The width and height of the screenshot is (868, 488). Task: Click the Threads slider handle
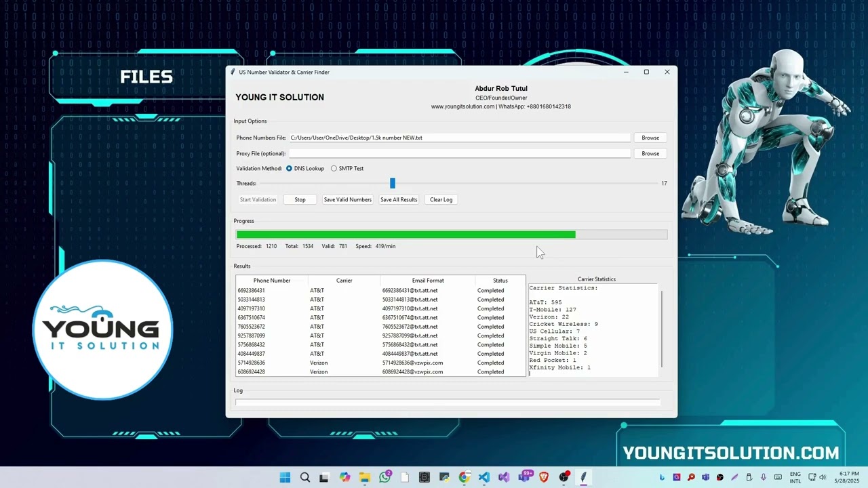point(392,183)
